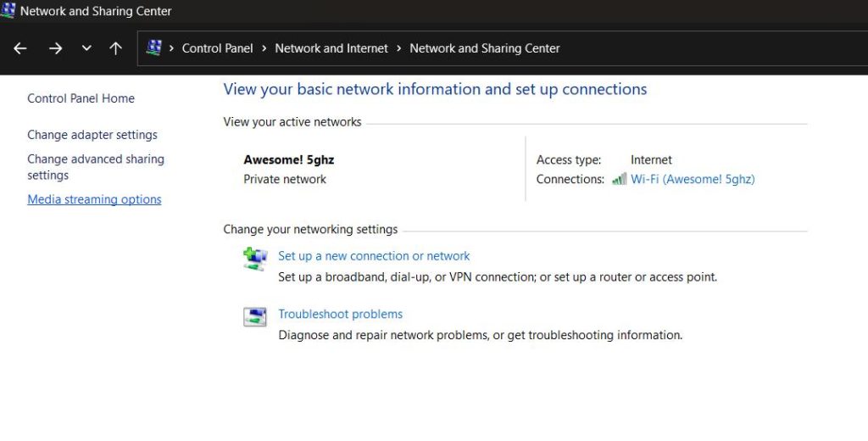
Task: Click the Control Panel icon in the address bar
Action: [153, 48]
